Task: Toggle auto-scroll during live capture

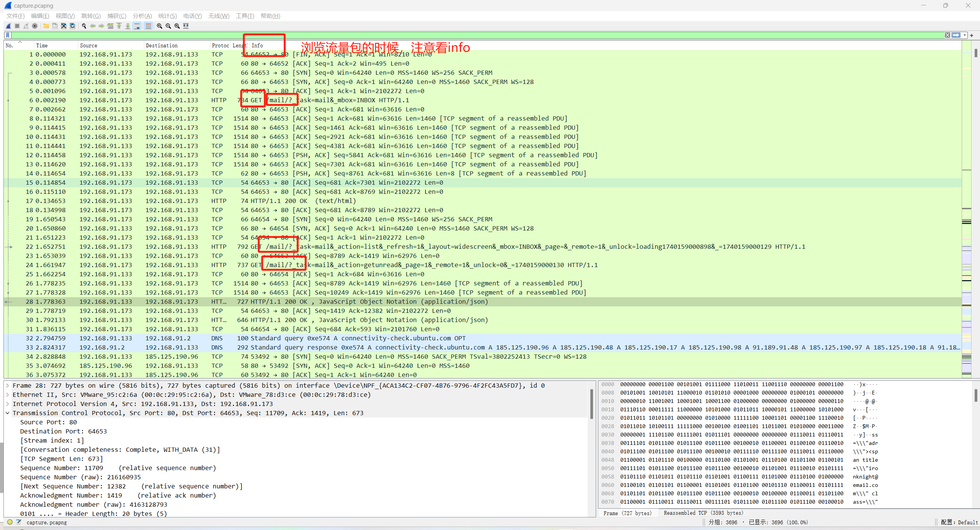Action: 137,26
